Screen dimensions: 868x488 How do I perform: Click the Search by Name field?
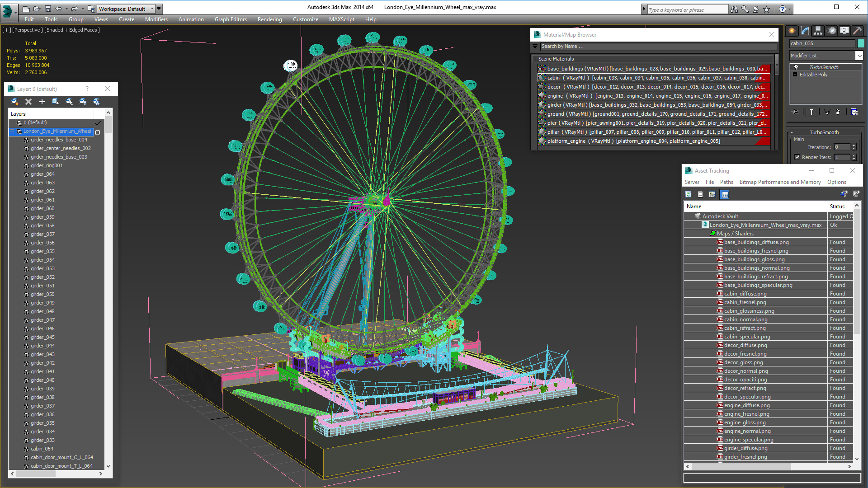[x=658, y=46]
